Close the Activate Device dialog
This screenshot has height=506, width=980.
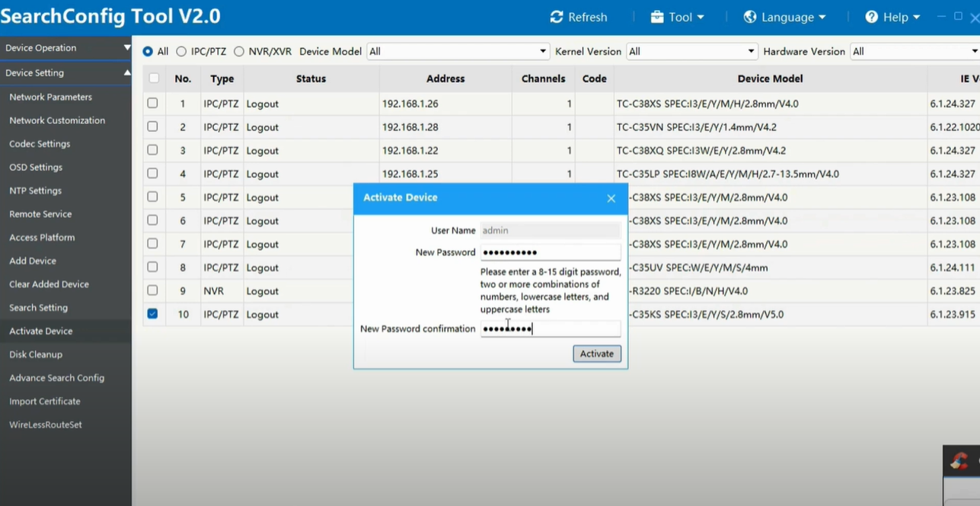pyautogui.click(x=611, y=198)
